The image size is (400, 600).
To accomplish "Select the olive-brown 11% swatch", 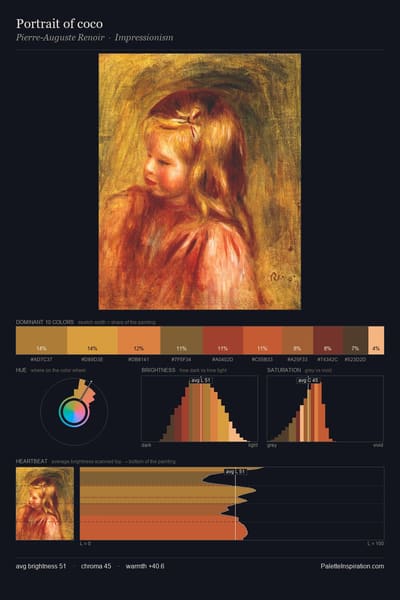I will tap(181, 340).
